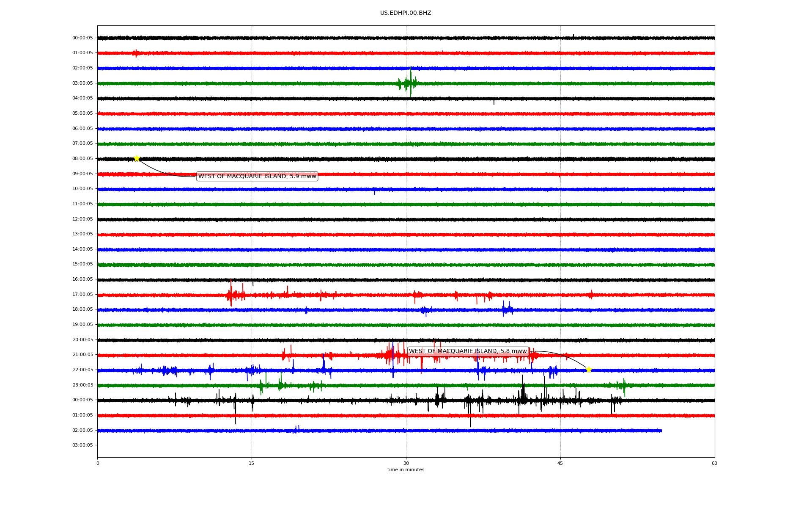This screenshot has width=812, height=508.
Task: Click the x-axis tick label 15
Action: (252, 463)
